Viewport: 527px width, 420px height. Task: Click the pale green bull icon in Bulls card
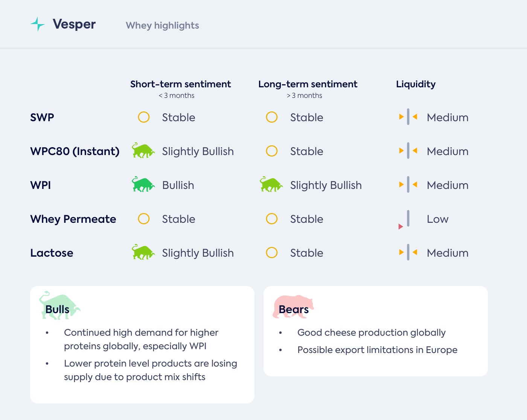point(59,306)
